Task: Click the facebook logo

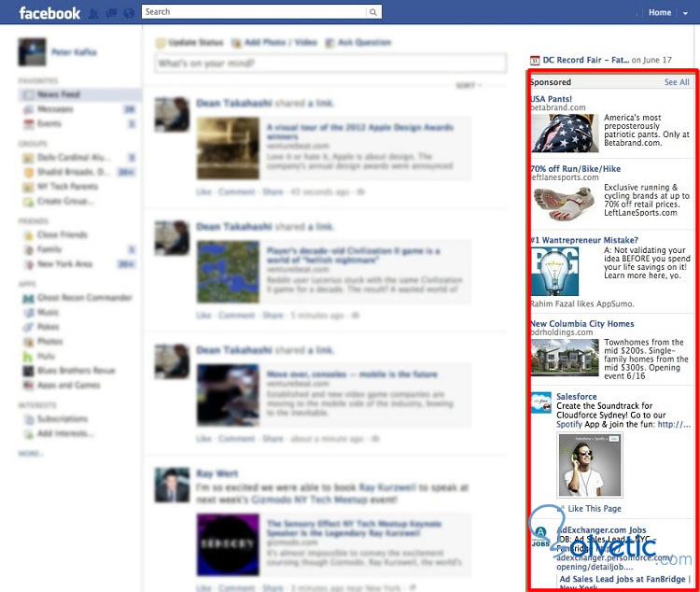Action: click(49, 13)
